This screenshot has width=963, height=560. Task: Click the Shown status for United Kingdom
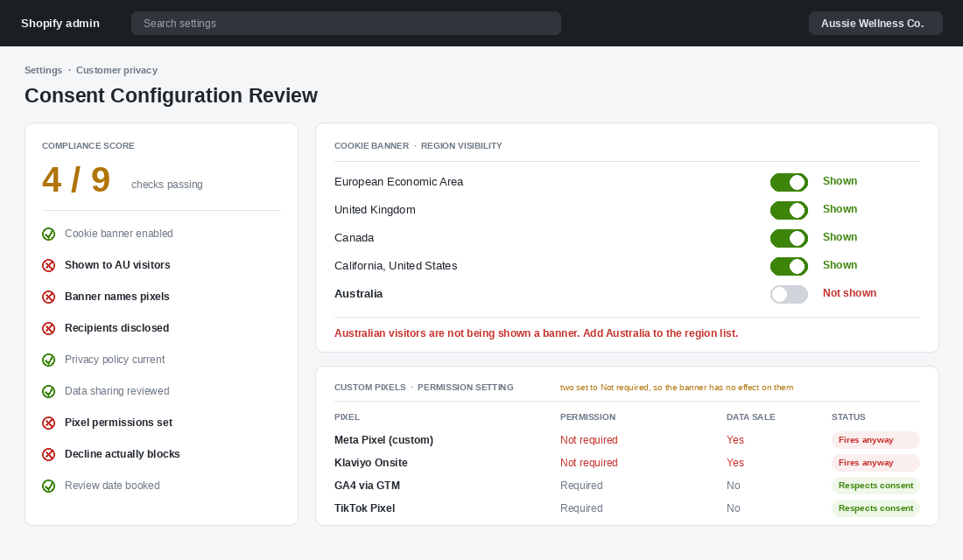tap(840, 209)
